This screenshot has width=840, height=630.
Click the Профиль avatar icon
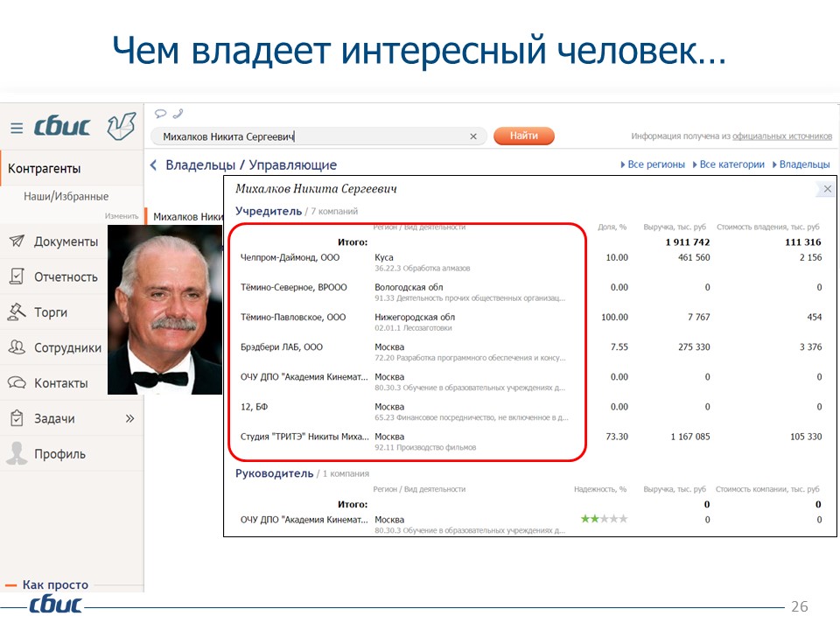coord(17,453)
